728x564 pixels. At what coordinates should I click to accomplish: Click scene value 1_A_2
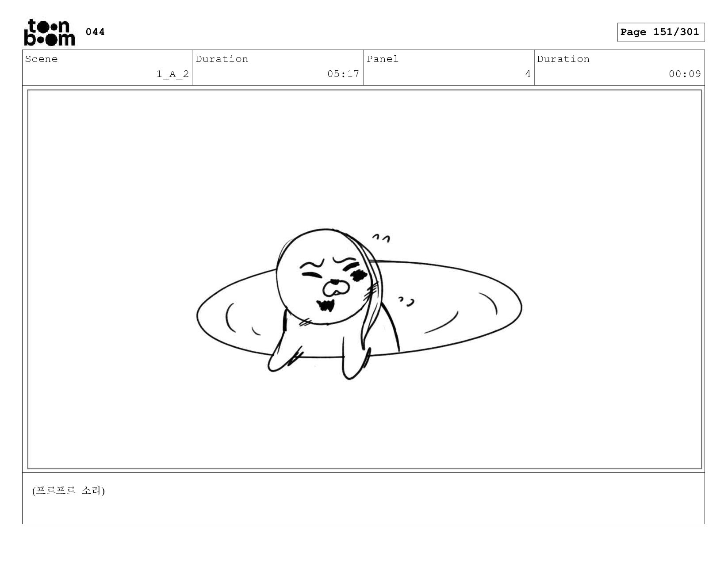[x=172, y=74]
